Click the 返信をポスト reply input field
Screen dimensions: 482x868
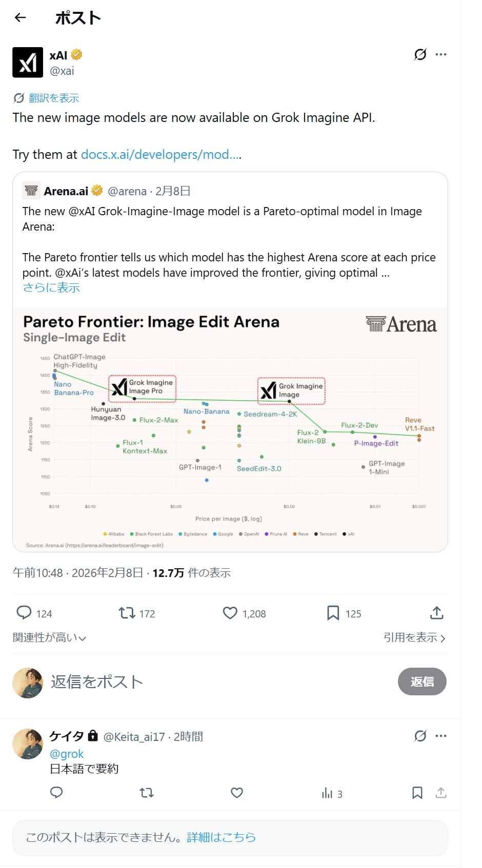(x=95, y=682)
